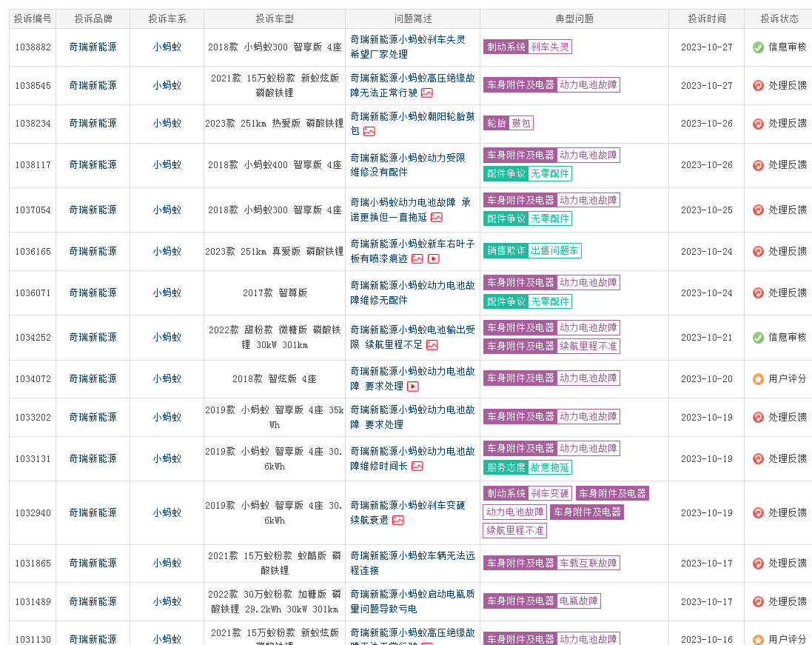Click the image icon after 续航里程不足 in row 1034252
The image size is (812, 645).
click(432, 345)
